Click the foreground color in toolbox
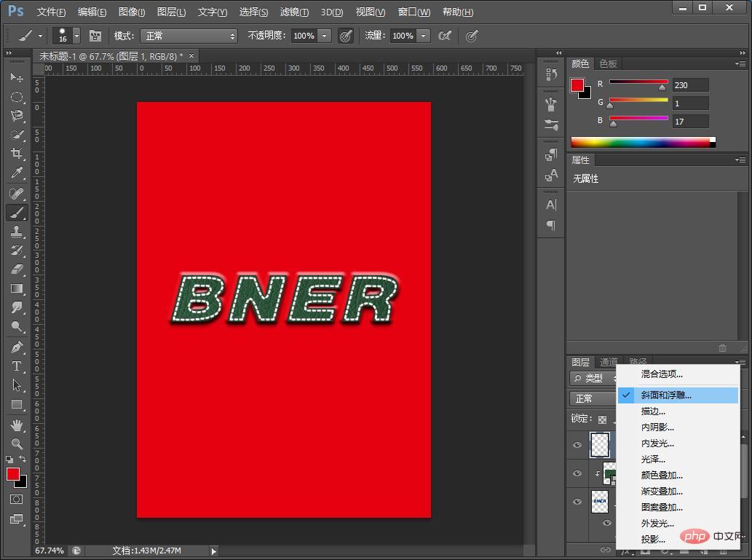 (x=13, y=473)
